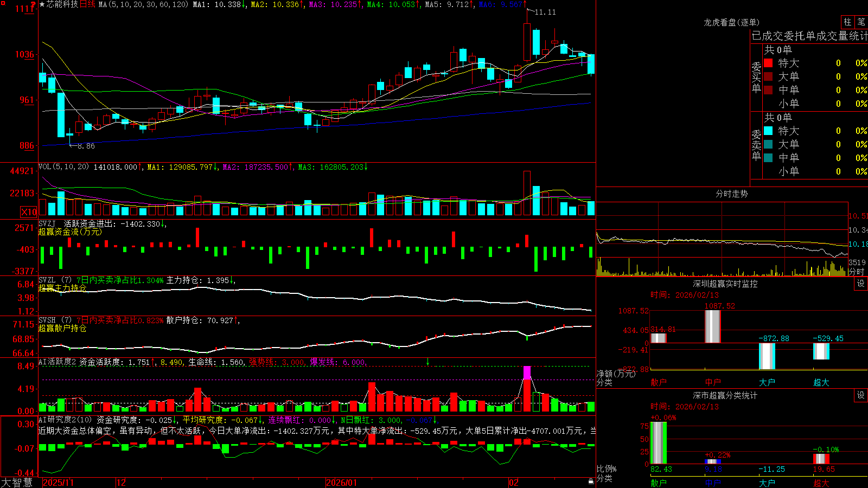868x488 pixels.
Task: Click the 分时走势 panel title
Action: [x=732, y=194]
